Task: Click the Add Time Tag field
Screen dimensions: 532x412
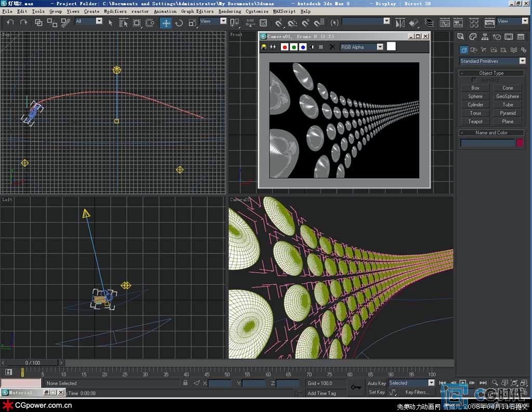Action: (322, 393)
